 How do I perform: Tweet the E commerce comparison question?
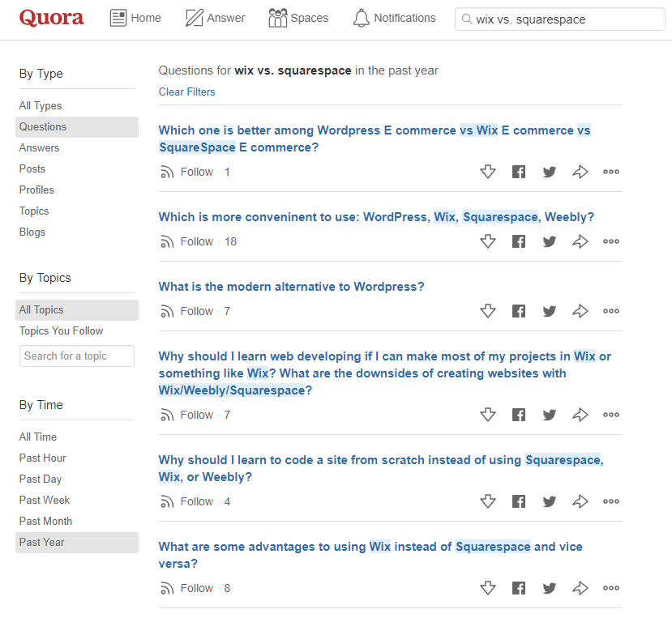(550, 172)
